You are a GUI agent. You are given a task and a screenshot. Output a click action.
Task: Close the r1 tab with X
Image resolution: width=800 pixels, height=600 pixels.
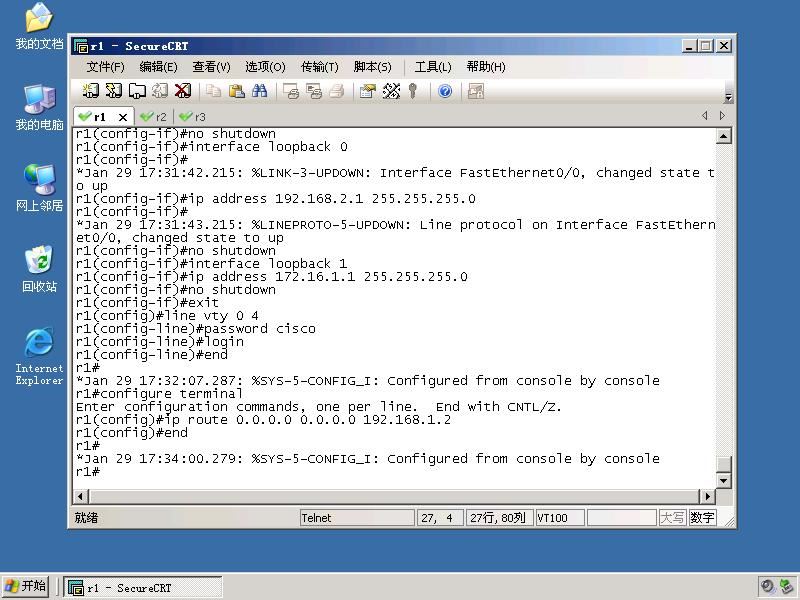123,117
